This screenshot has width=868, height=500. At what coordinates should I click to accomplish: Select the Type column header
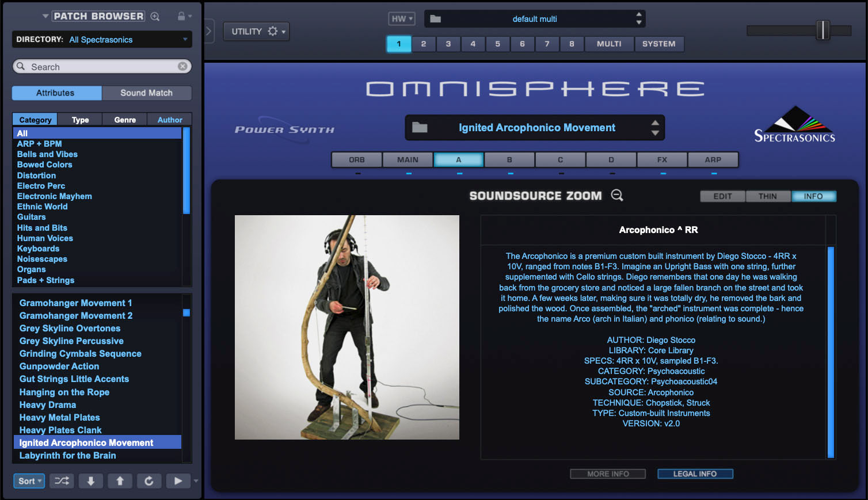coord(80,120)
